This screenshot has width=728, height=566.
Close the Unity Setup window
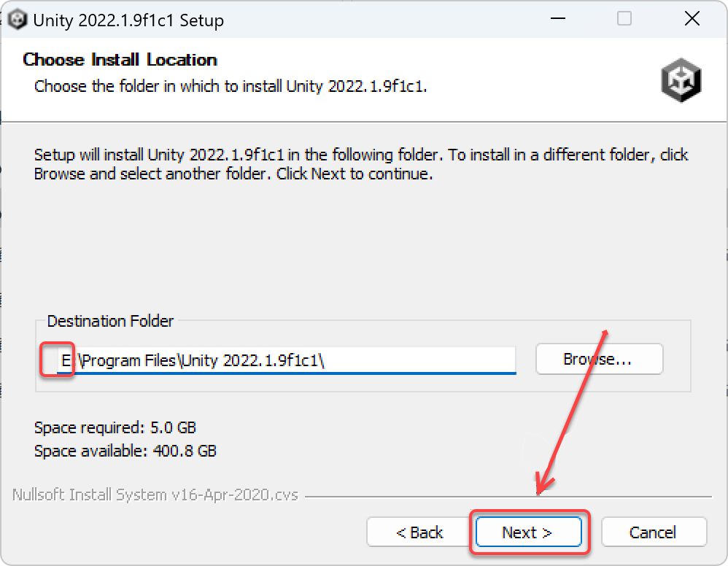coord(692,20)
